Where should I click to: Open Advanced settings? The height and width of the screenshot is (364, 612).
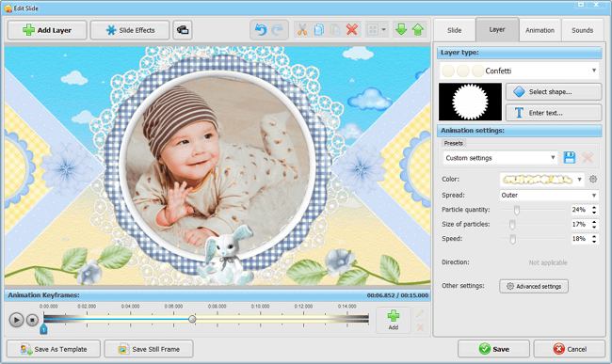pyautogui.click(x=534, y=286)
